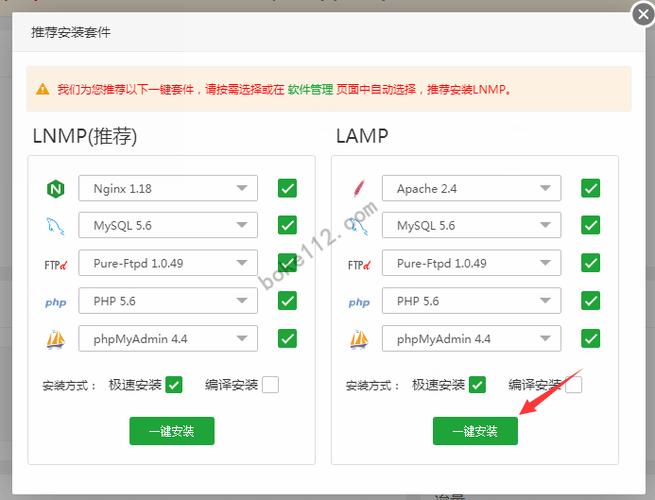
Task: Click the LNMP(推荐) heading
Action: tap(85, 136)
